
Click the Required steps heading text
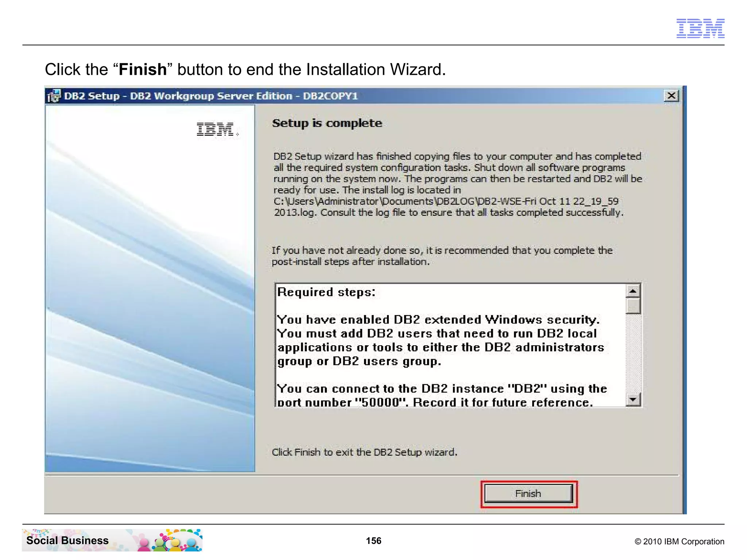[326, 292]
